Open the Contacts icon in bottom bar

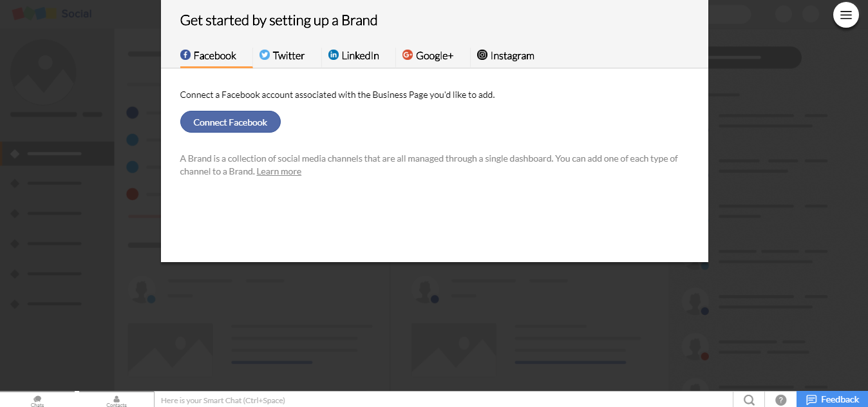[x=117, y=401]
